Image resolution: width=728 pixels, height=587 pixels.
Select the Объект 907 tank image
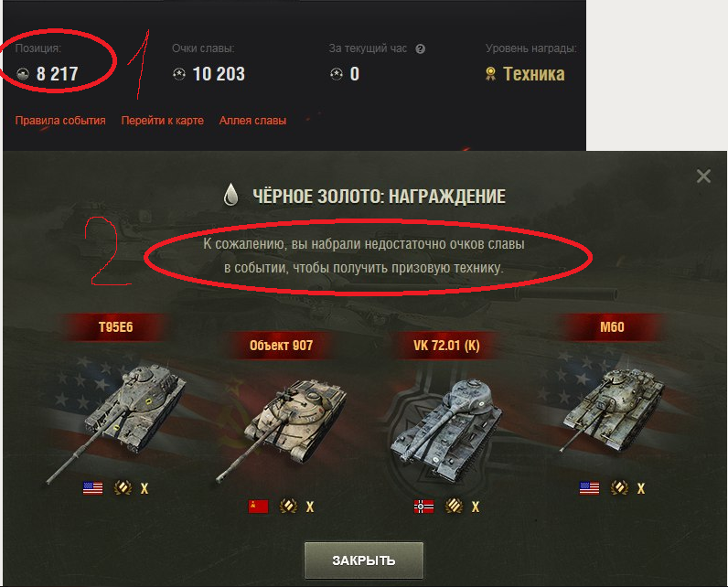(x=283, y=429)
